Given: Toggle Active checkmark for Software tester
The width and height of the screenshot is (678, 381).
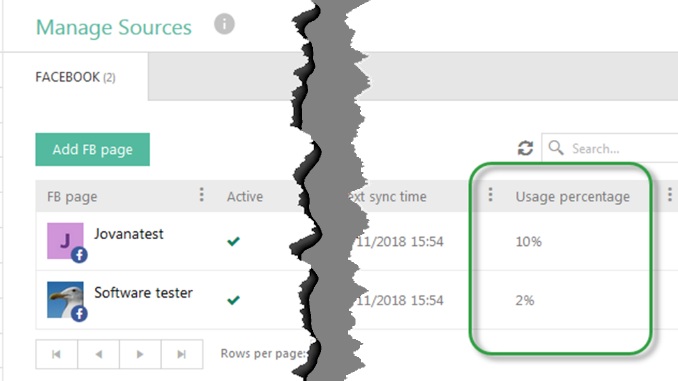Looking at the screenshot, I should coord(233,300).
